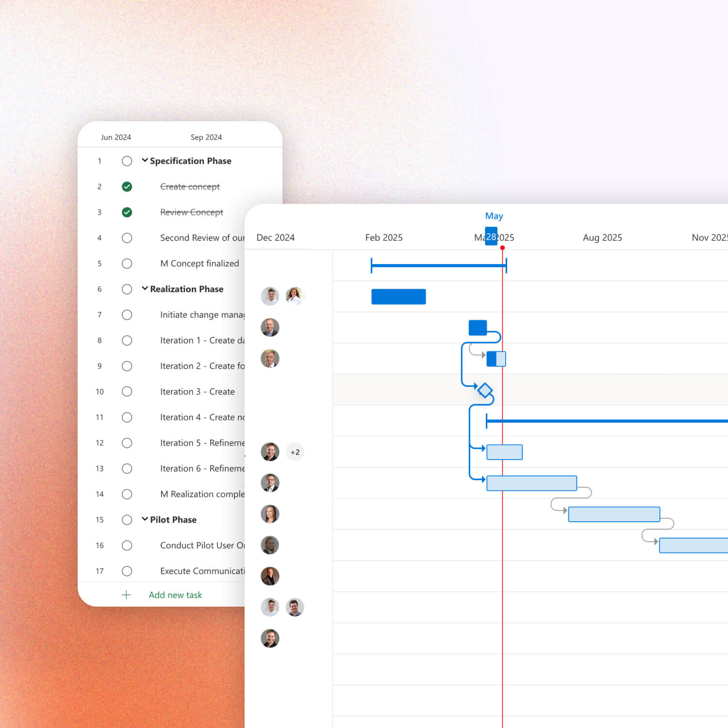Image resolution: width=728 pixels, height=728 pixels.
Task: Uncheck the completed Create concept task
Action: pyautogui.click(x=127, y=187)
